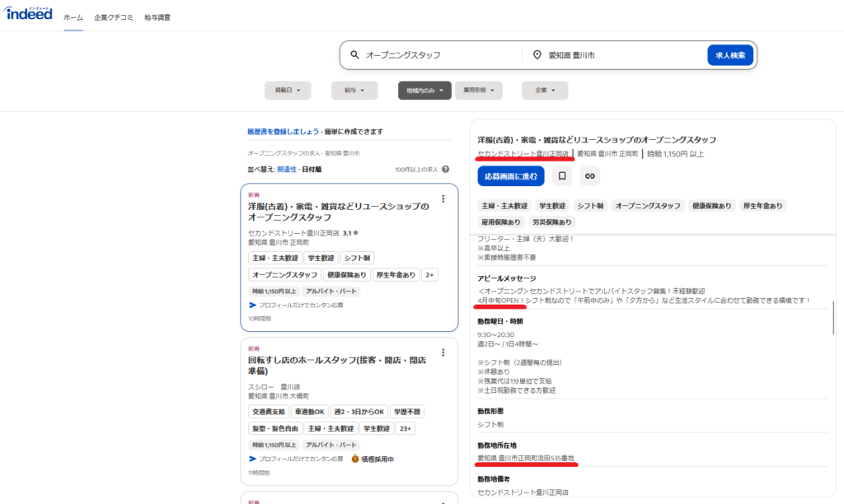Click the location pin icon in search bar
Screen dimensions: 844x504
click(x=537, y=55)
